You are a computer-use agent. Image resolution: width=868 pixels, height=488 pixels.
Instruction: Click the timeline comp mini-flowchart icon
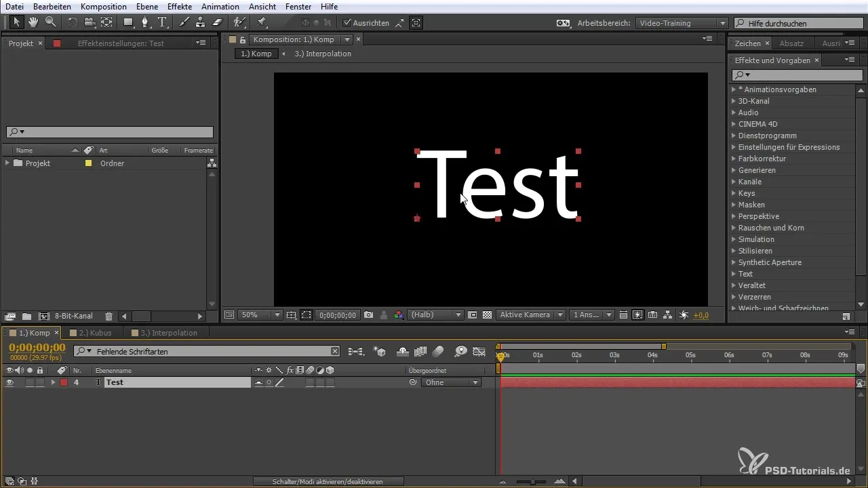(x=356, y=351)
